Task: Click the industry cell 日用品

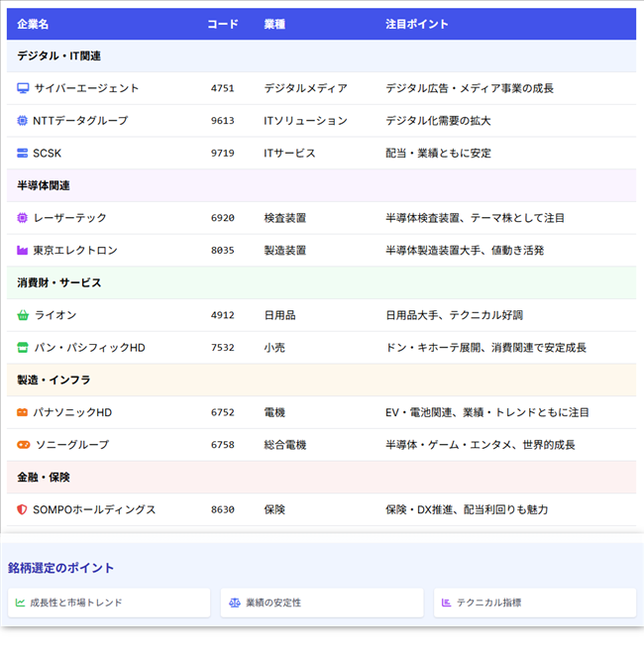Action: [x=279, y=315]
